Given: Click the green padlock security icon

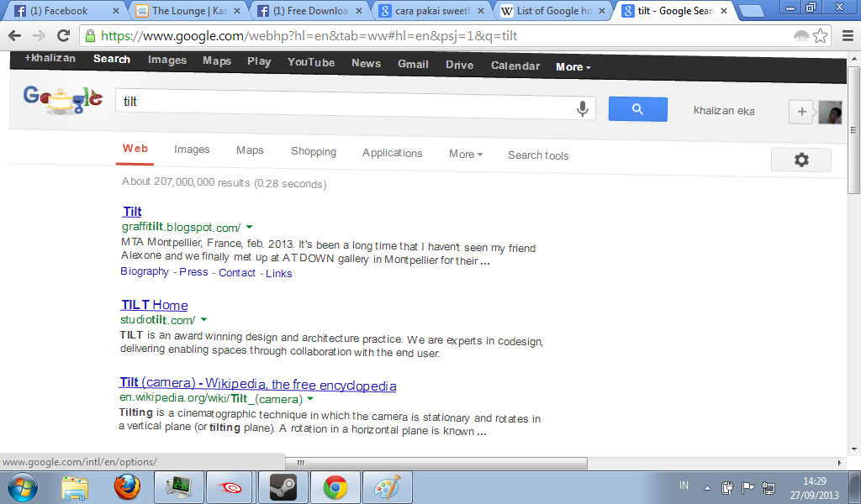Looking at the screenshot, I should pos(91,36).
